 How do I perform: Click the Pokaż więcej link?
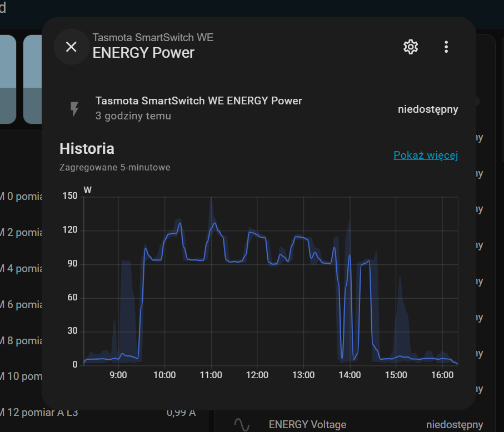[x=426, y=155]
